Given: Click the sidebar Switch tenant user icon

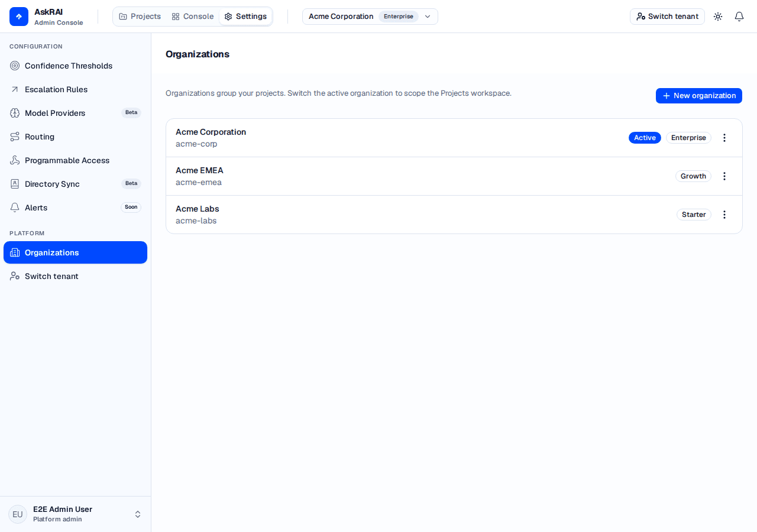Looking at the screenshot, I should (x=15, y=276).
